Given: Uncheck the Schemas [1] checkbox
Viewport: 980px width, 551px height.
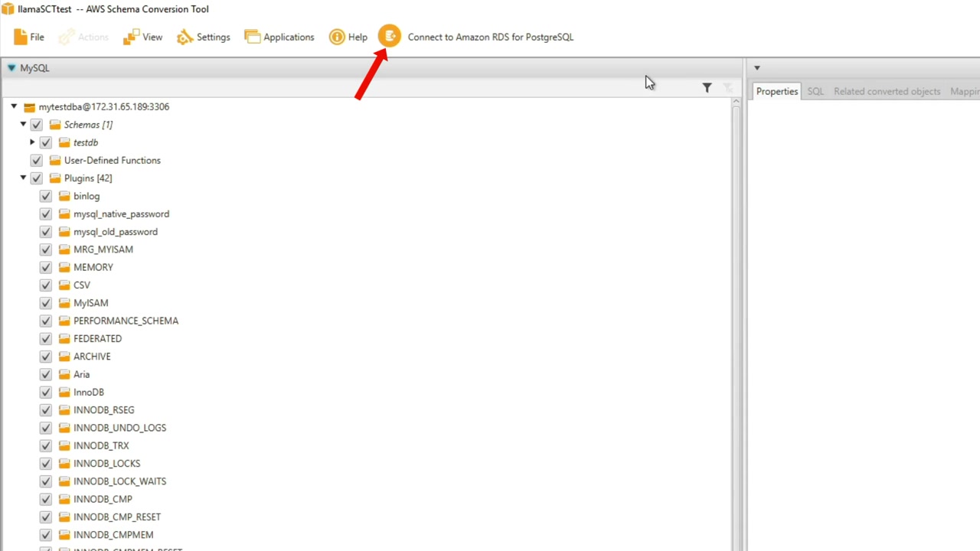Looking at the screenshot, I should click(37, 125).
